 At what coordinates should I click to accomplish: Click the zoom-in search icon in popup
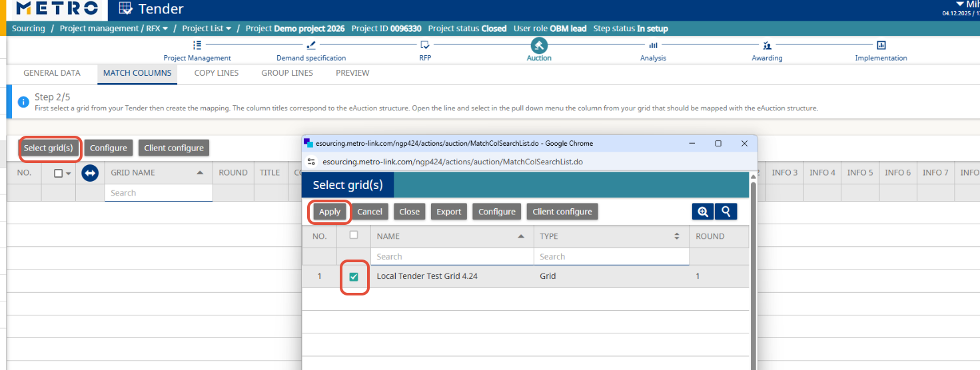(x=703, y=212)
